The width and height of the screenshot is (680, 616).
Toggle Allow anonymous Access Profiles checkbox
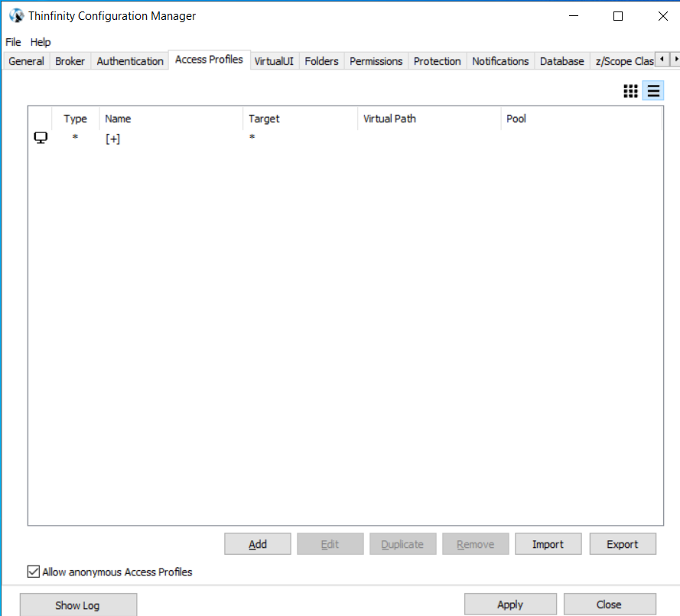[x=34, y=572]
